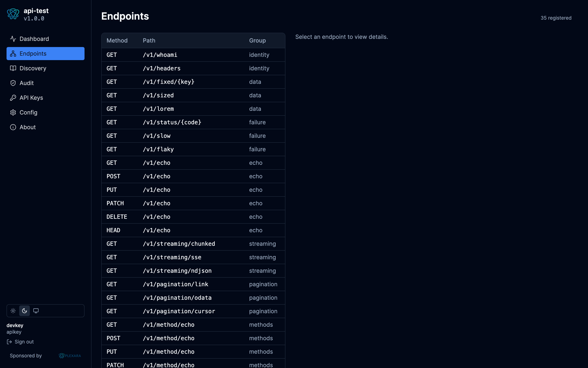
Task: Select system theme monitor toggle
Action: click(36, 311)
